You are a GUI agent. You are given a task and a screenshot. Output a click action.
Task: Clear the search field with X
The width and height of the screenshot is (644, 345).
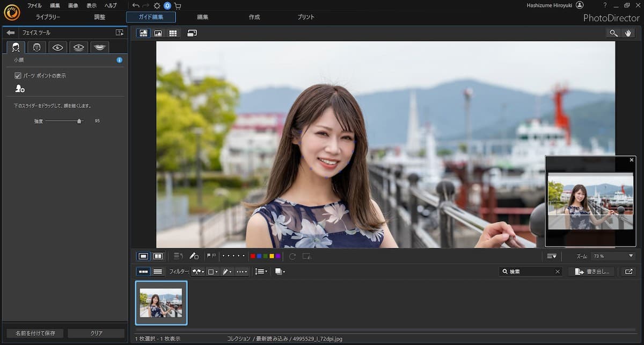click(x=558, y=272)
